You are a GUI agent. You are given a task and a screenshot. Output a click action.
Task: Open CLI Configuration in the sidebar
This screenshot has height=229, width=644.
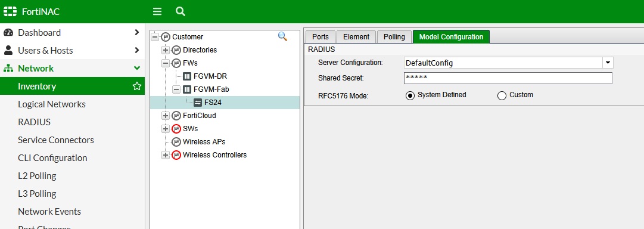(x=52, y=158)
